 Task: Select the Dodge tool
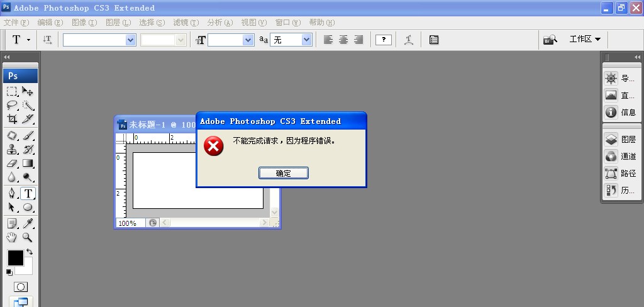pyautogui.click(x=28, y=177)
